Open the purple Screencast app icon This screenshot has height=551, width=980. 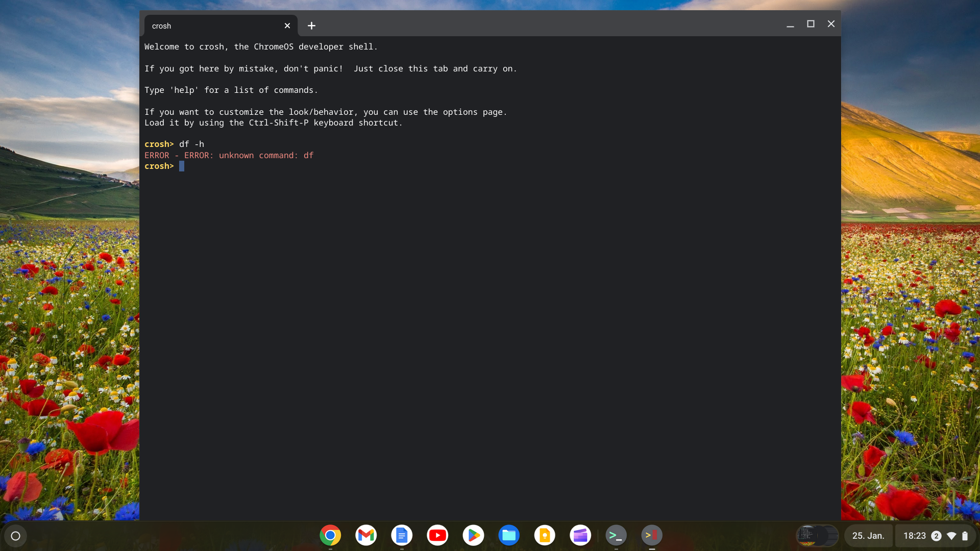click(580, 535)
